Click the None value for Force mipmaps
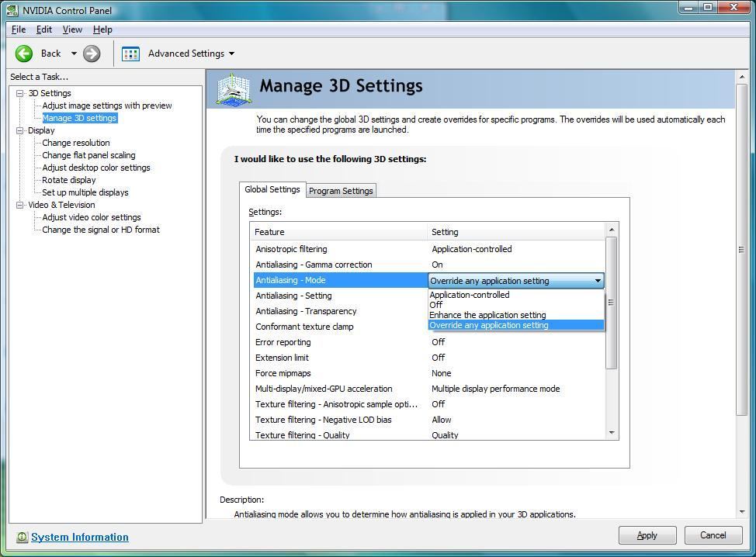Screen dimensions: 756x557 point(441,373)
